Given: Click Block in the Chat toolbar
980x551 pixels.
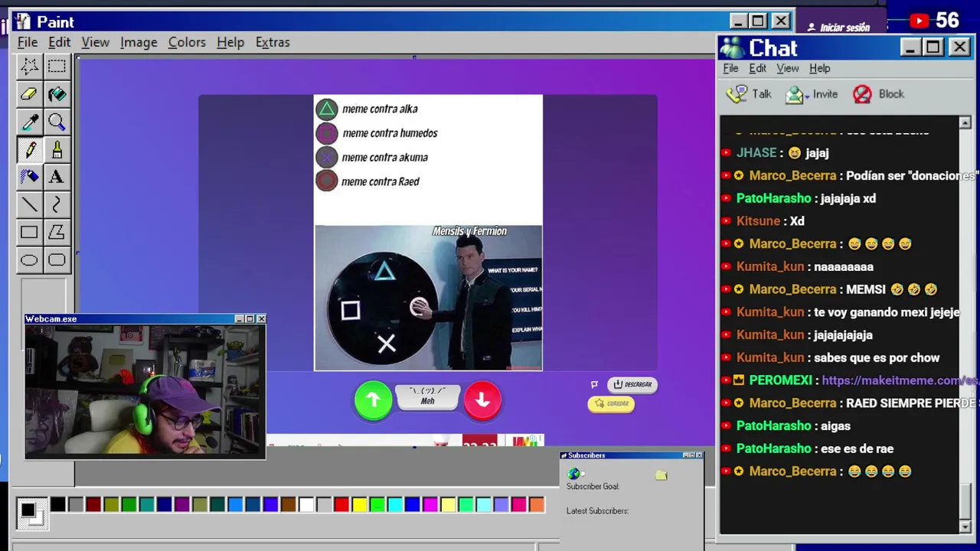Looking at the screenshot, I should (879, 94).
